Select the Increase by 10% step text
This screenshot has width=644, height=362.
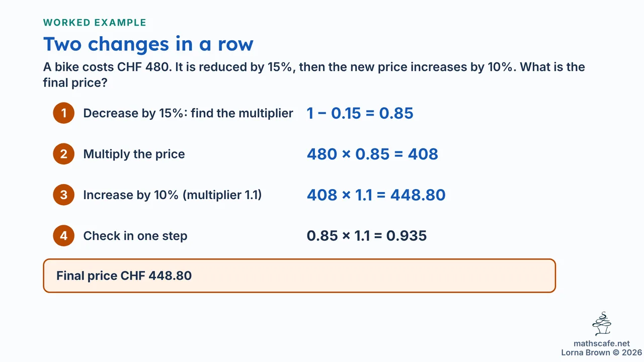(173, 195)
